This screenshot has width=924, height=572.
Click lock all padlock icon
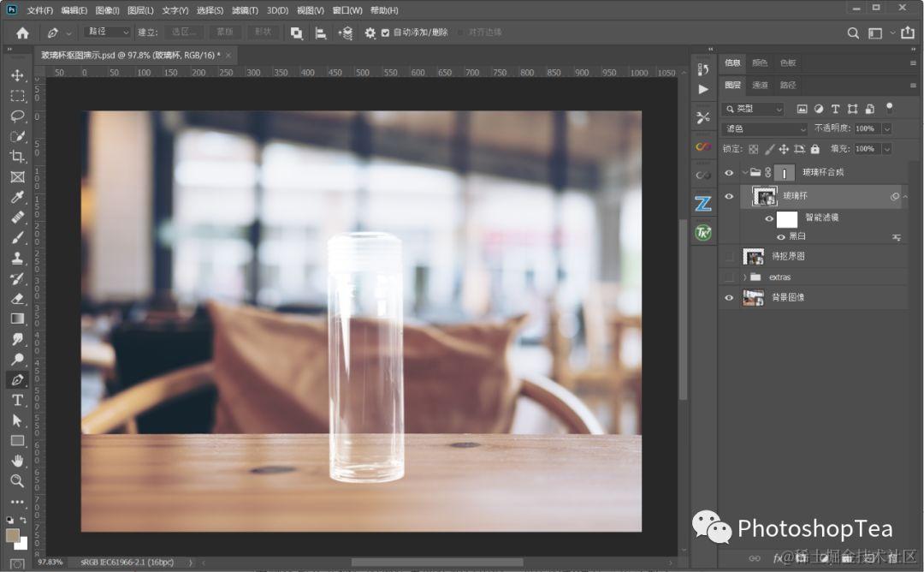pyautogui.click(x=815, y=149)
